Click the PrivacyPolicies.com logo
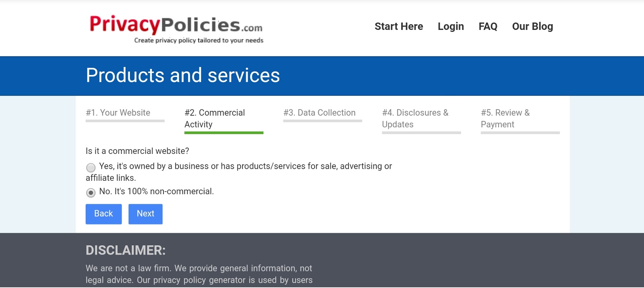Image resolution: width=644 pixels, height=288 pixels. pos(176,29)
